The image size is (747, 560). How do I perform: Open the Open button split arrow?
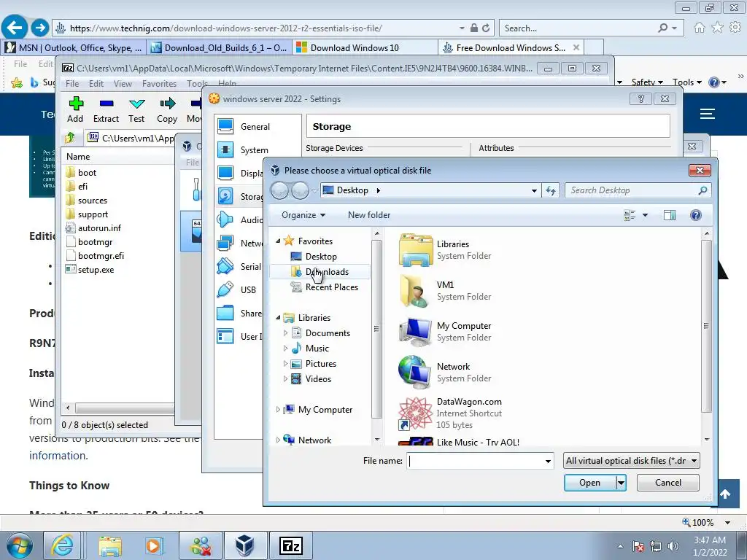[621, 483]
